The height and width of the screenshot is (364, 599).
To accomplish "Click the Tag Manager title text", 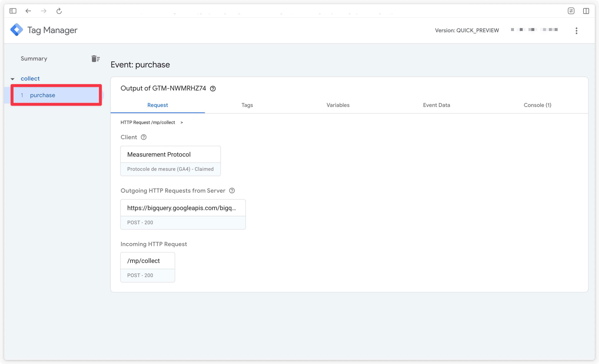I will pos(52,30).
